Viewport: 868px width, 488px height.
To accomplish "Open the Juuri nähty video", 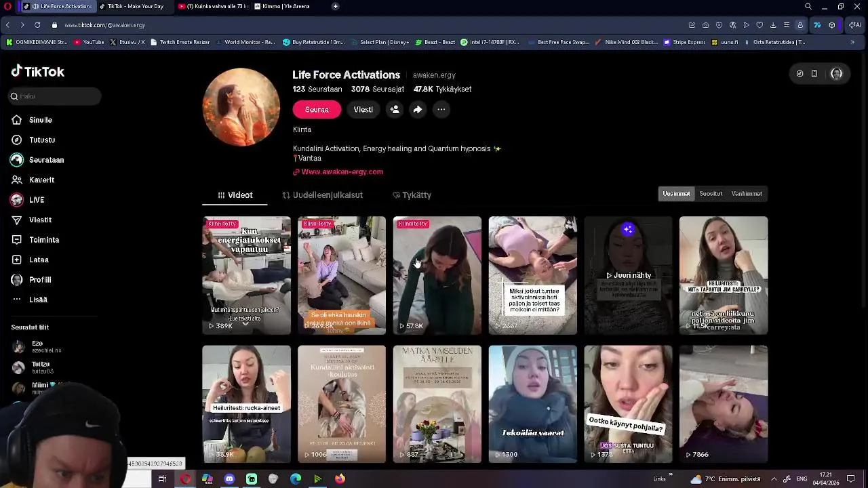I will 628,275.
